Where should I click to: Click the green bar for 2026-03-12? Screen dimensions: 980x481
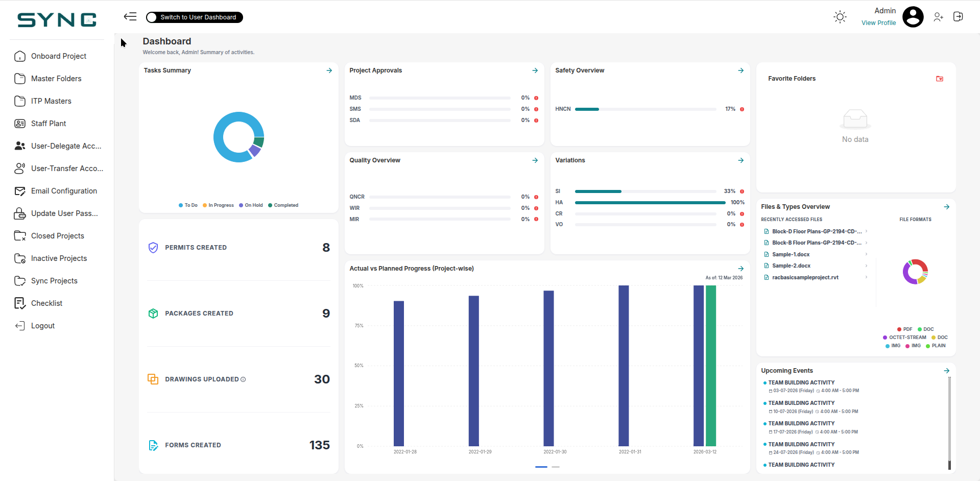(711, 366)
